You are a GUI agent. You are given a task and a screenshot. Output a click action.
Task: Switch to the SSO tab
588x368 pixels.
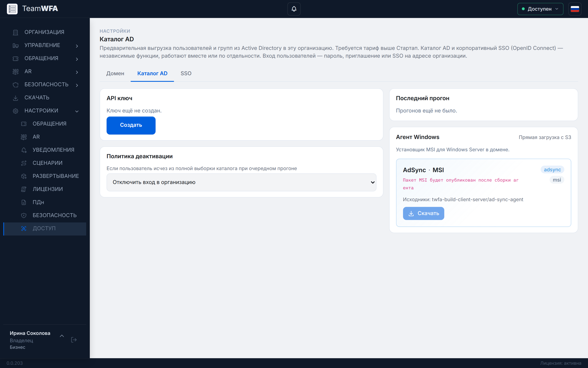[x=186, y=74]
